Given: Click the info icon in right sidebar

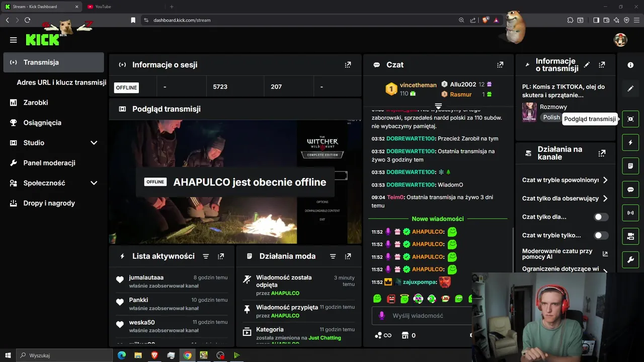Looking at the screenshot, I should tap(630, 65).
